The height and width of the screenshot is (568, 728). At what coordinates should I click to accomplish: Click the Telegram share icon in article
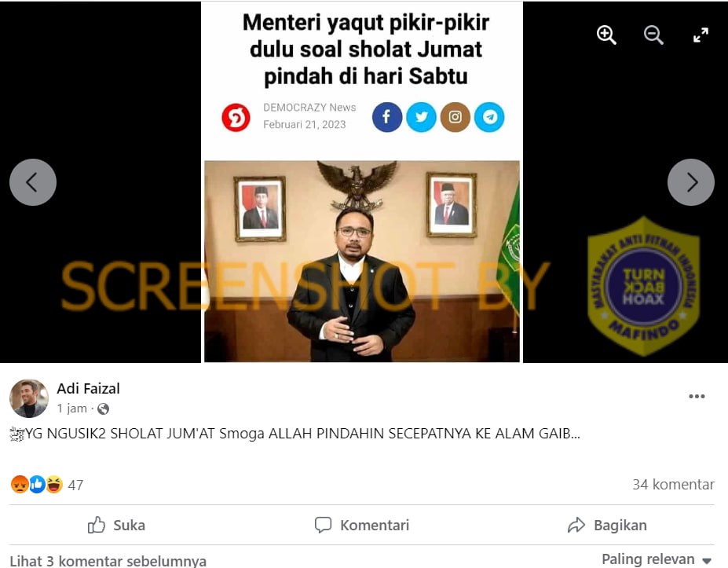click(x=489, y=117)
